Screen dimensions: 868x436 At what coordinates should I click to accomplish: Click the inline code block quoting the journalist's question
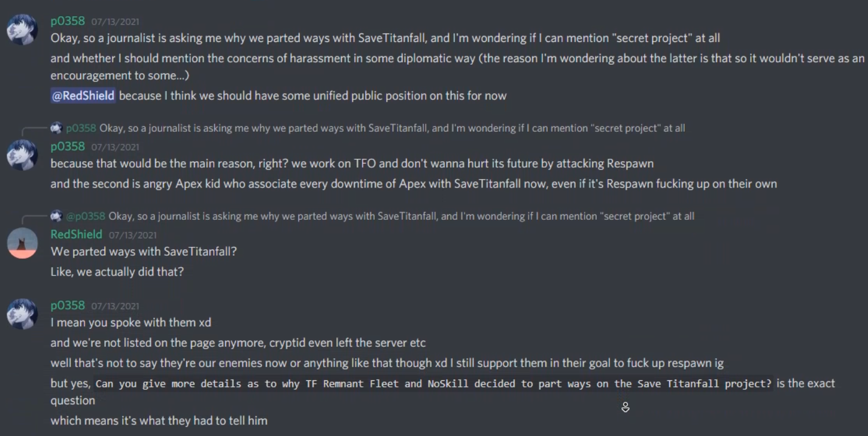tap(433, 384)
